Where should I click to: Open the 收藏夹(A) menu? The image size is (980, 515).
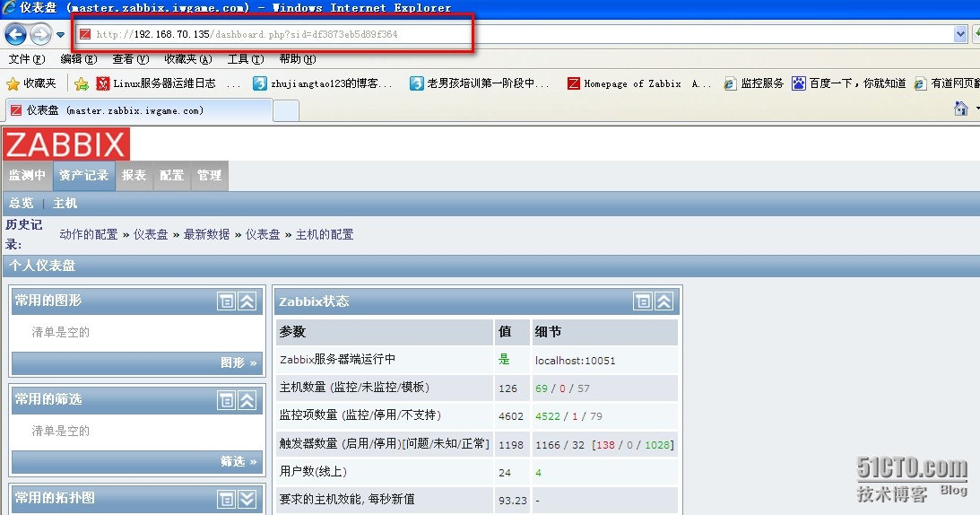pos(188,59)
